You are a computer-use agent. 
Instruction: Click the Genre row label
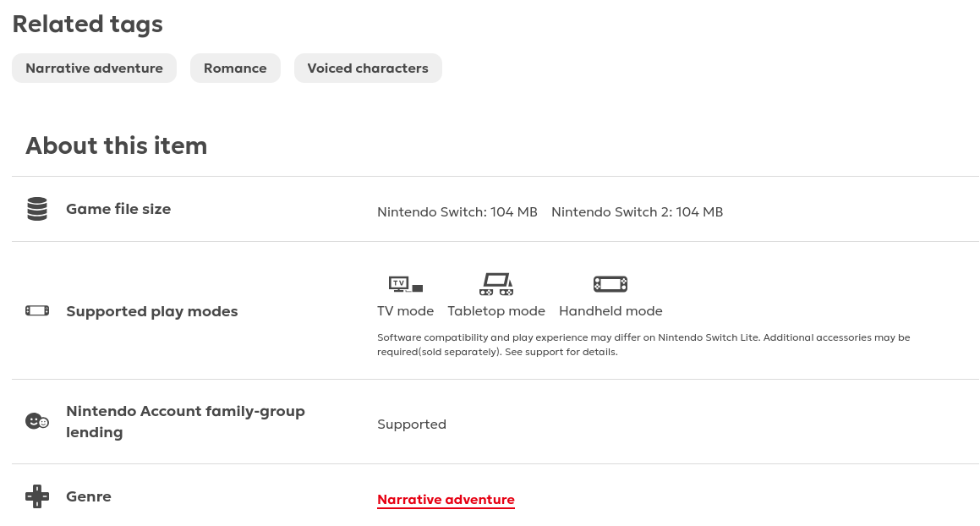click(89, 496)
